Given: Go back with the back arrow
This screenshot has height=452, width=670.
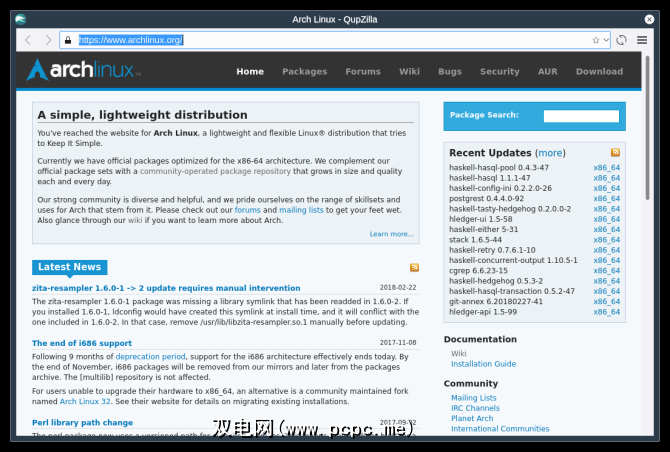Looking at the screenshot, I should click(x=28, y=40).
